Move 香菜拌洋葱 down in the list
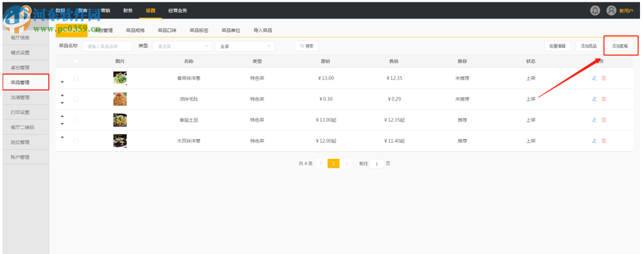Image resolution: width=644 pixels, height=254 pixels. 63,82
